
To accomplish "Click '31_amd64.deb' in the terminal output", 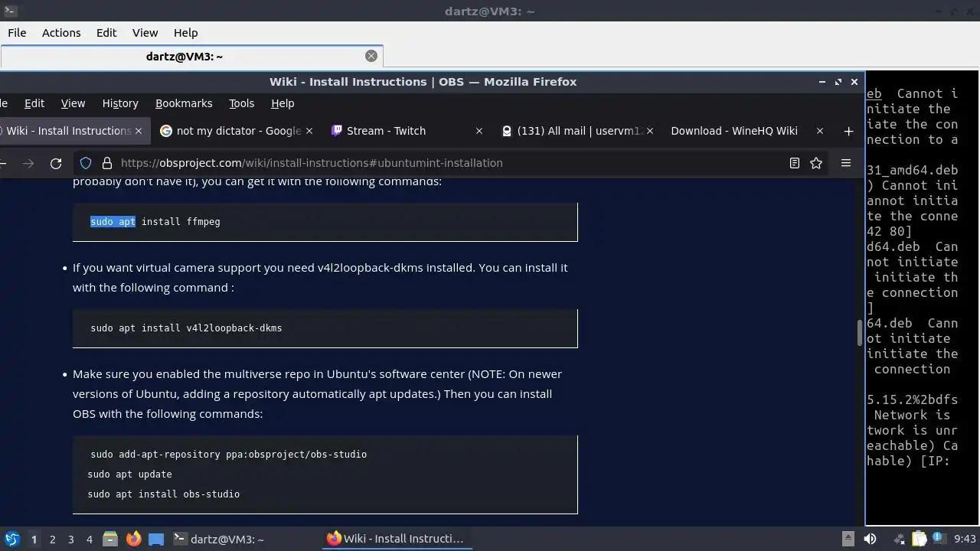I will [912, 170].
